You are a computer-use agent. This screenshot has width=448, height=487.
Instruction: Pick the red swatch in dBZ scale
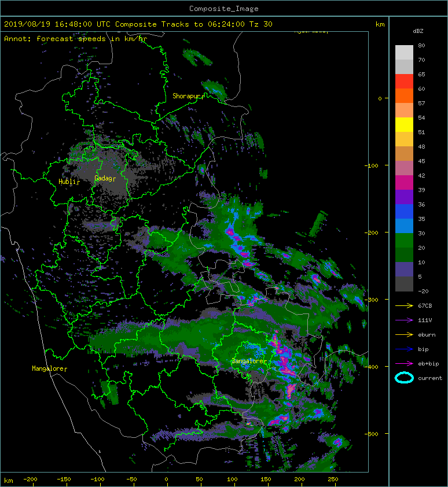point(404,82)
